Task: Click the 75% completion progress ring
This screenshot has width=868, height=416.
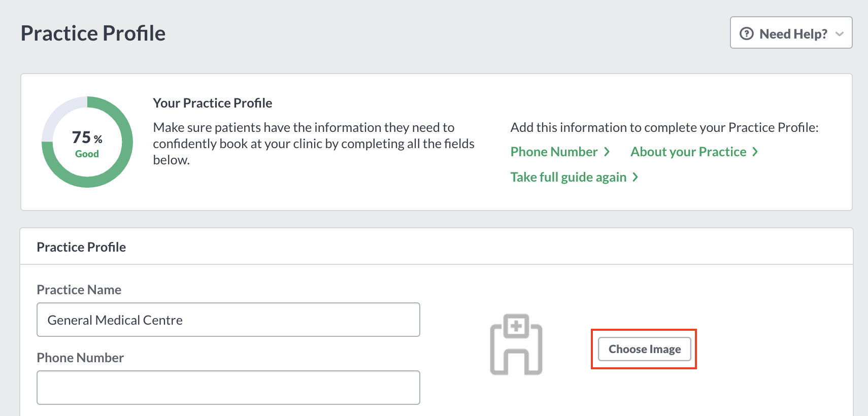Action: 87,142
